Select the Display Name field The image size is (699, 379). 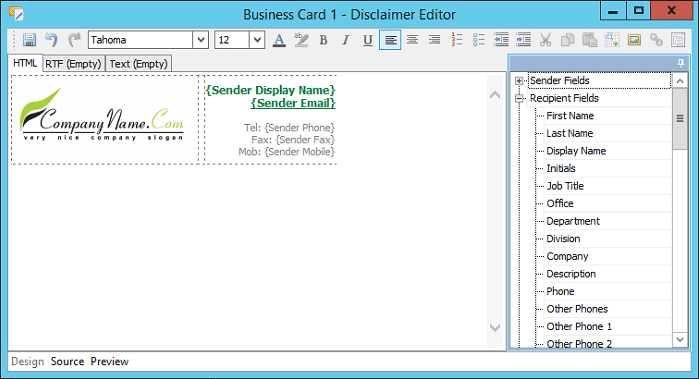point(576,151)
